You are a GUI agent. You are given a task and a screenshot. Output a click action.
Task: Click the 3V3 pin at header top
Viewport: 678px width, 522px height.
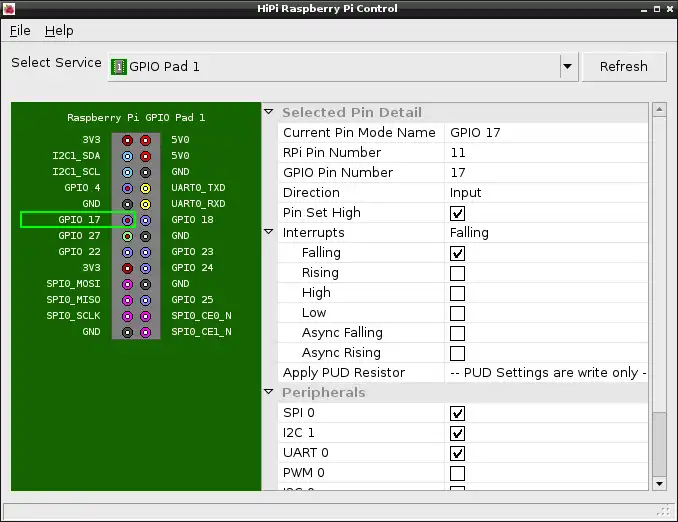[127, 140]
